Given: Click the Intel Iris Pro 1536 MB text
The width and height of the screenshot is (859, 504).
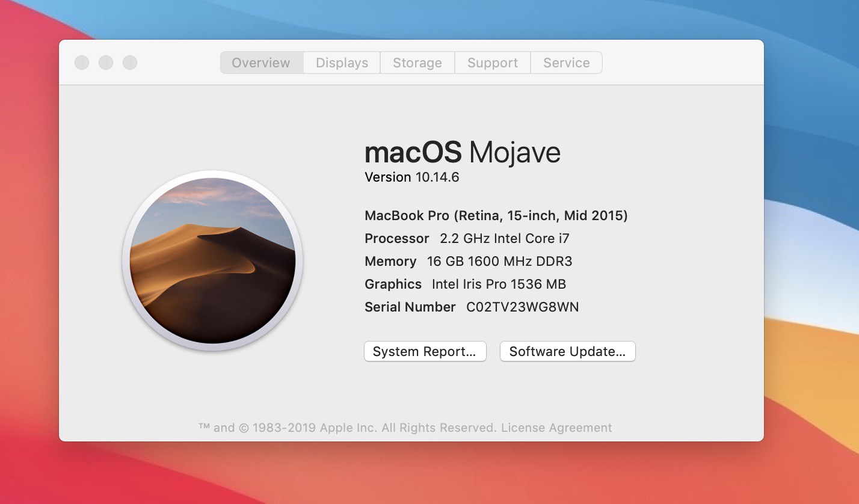Looking at the screenshot, I should 499,284.
